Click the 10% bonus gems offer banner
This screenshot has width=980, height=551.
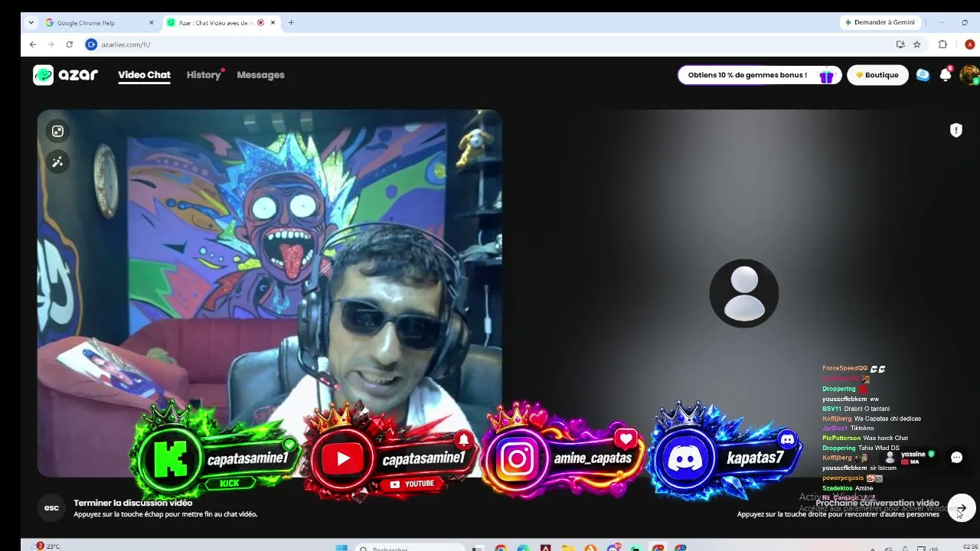pos(759,75)
